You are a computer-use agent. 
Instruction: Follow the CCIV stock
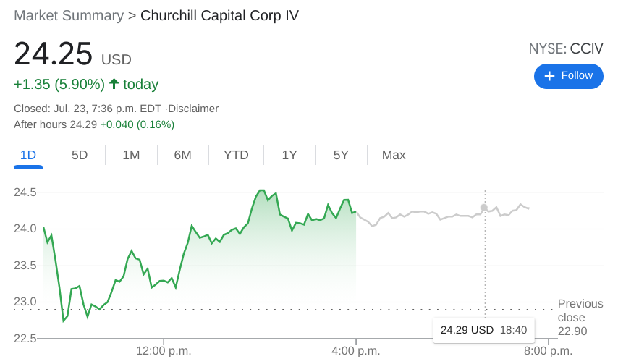(x=568, y=76)
